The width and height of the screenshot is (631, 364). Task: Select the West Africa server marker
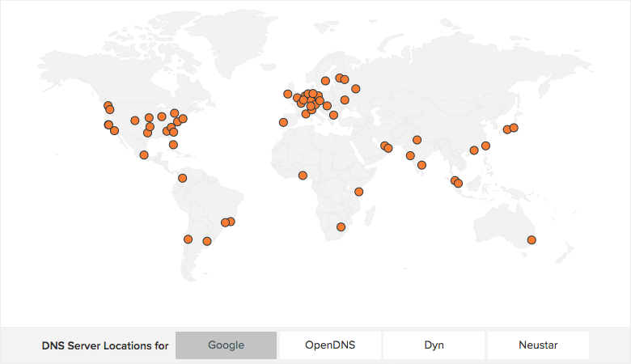[303, 176]
